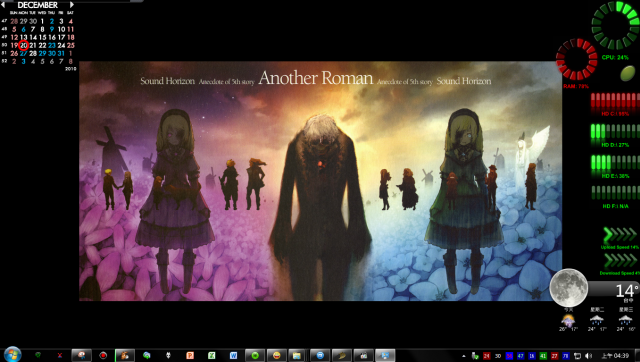Click the blue 47 tray icon
The width and height of the screenshot is (640, 362).
pos(520,356)
